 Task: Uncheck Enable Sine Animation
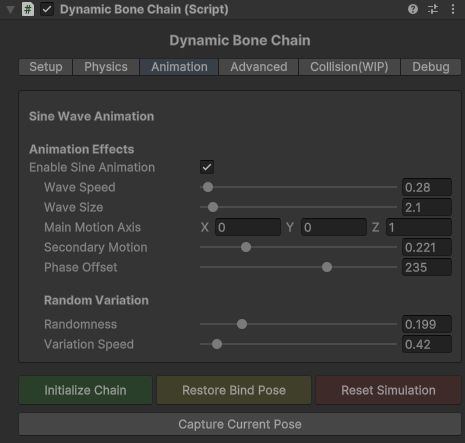[207, 167]
